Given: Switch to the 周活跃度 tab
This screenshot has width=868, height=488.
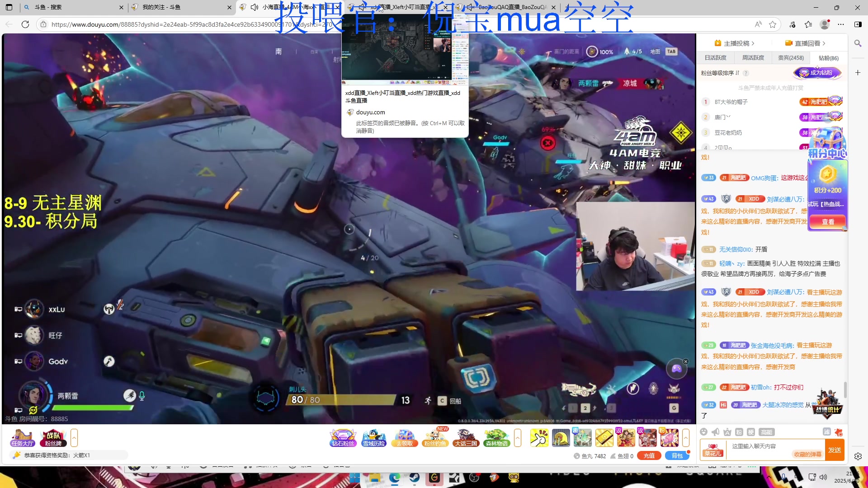Looking at the screenshot, I should tap(753, 58).
